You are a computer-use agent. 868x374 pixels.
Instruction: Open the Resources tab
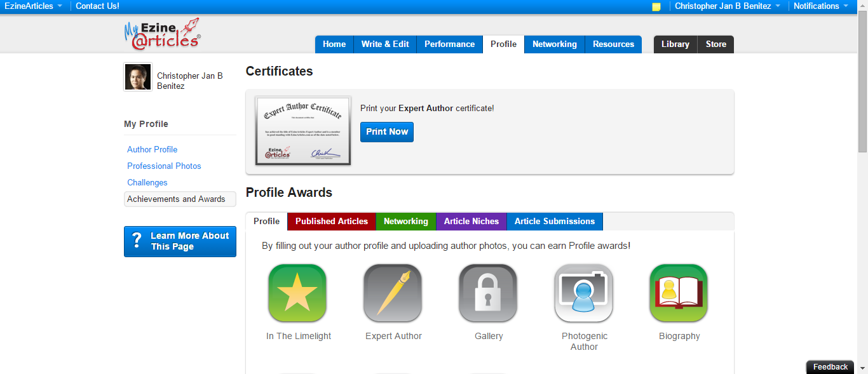pos(613,44)
